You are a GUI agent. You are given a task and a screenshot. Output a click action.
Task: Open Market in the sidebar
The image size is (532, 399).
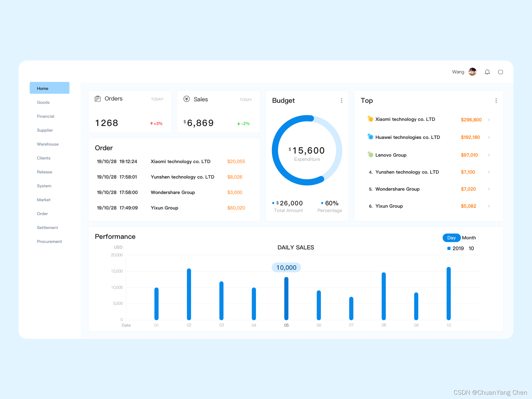pyautogui.click(x=44, y=200)
